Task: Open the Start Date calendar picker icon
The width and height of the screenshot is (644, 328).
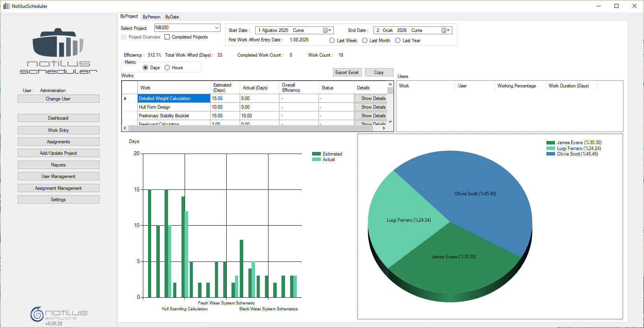Action: [327, 30]
